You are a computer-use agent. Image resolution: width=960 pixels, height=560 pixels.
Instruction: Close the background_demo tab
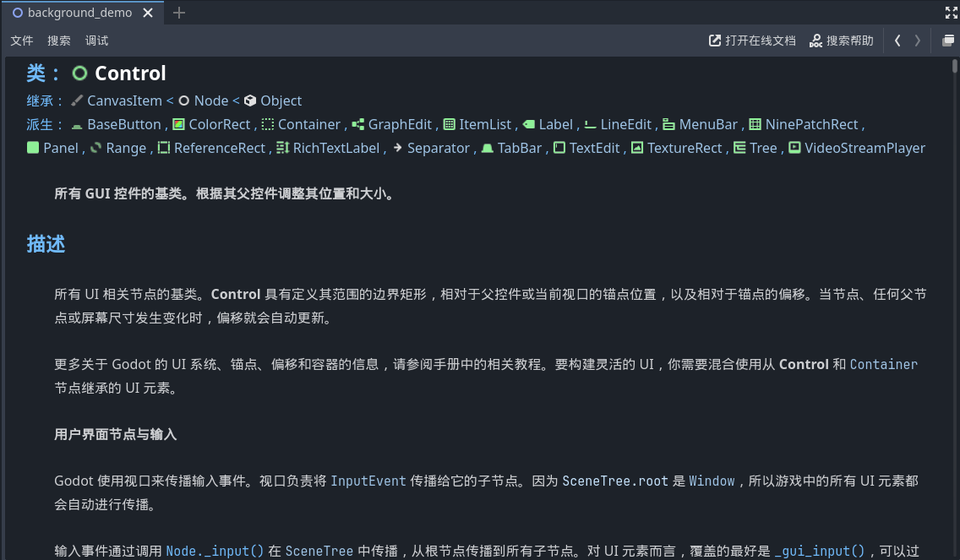[148, 13]
